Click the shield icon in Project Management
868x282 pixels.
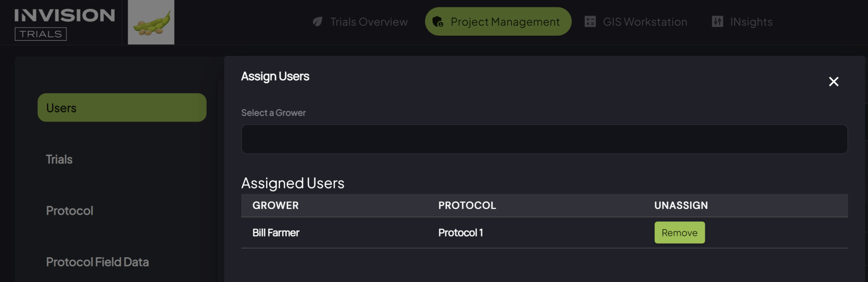coord(438,22)
